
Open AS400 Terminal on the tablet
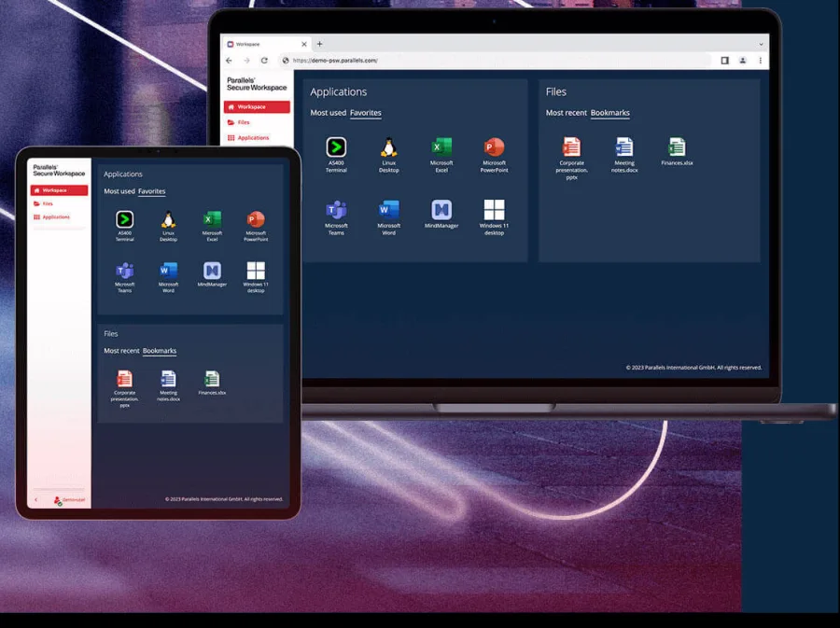point(125,226)
